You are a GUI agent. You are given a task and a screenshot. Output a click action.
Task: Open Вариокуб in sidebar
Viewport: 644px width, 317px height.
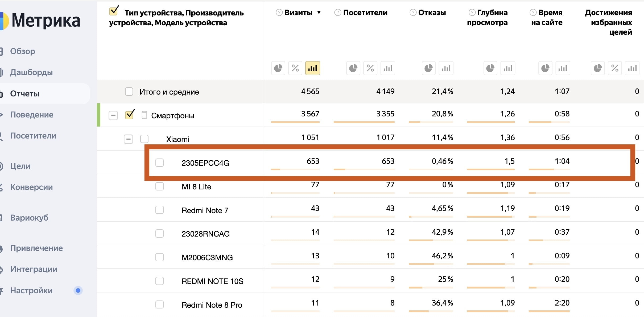pos(29,218)
